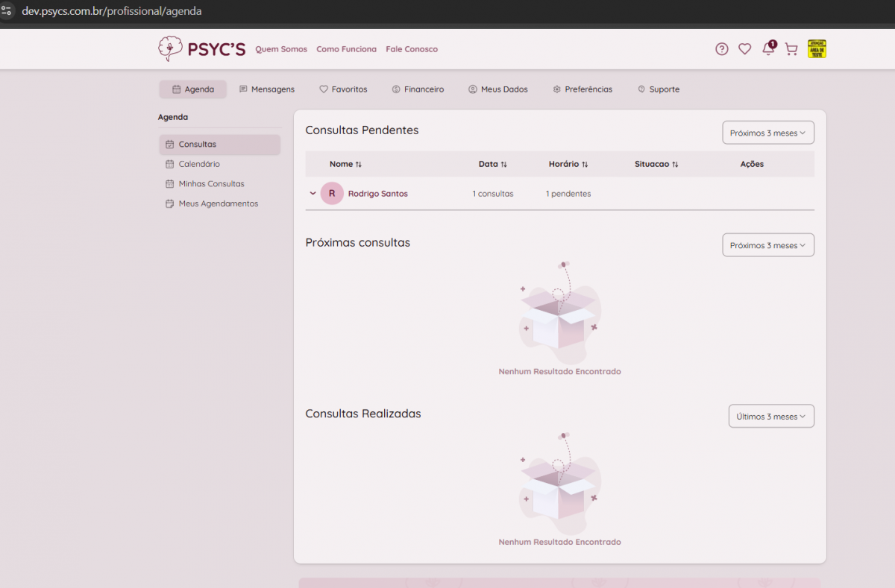Viewport: 895px width, 588px height.
Task: Select Calendário in the sidebar
Action: (x=199, y=164)
